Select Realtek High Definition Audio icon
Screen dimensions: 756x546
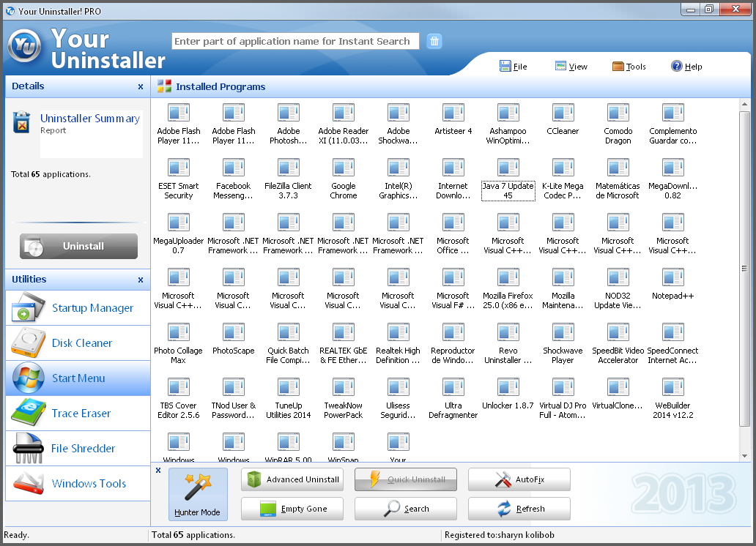coord(399,333)
